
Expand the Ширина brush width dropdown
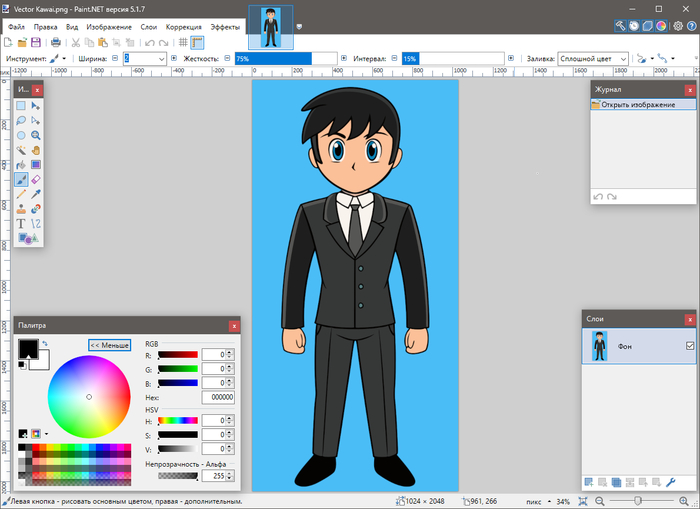point(163,59)
